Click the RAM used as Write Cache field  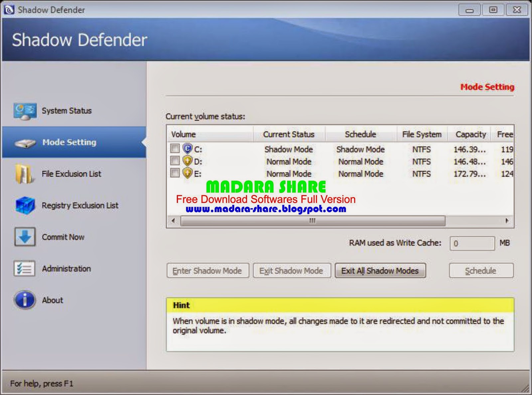click(x=472, y=244)
